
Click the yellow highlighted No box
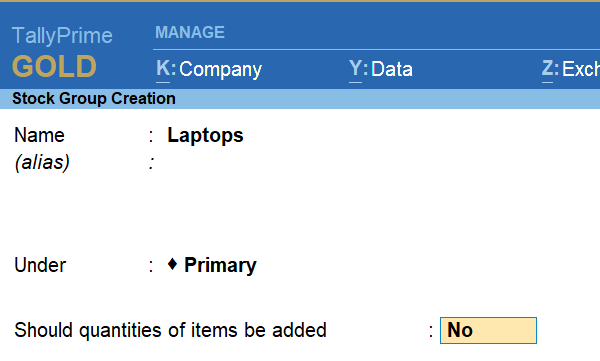(x=488, y=330)
